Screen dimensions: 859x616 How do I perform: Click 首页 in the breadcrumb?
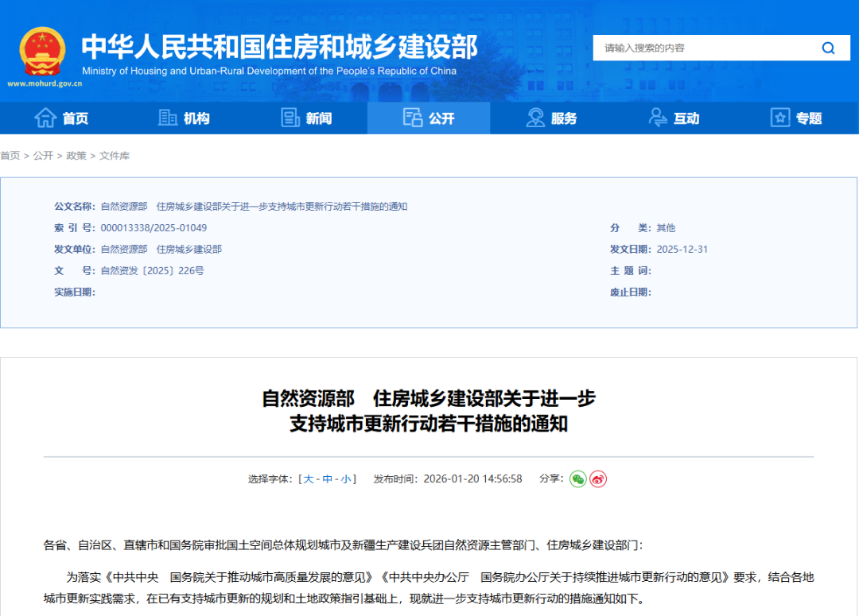tap(10, 156)
